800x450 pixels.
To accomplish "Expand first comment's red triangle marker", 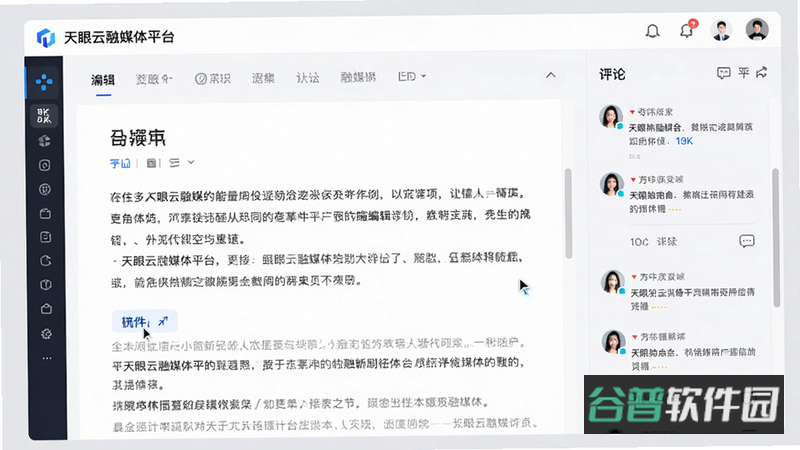I will [632, 112].
